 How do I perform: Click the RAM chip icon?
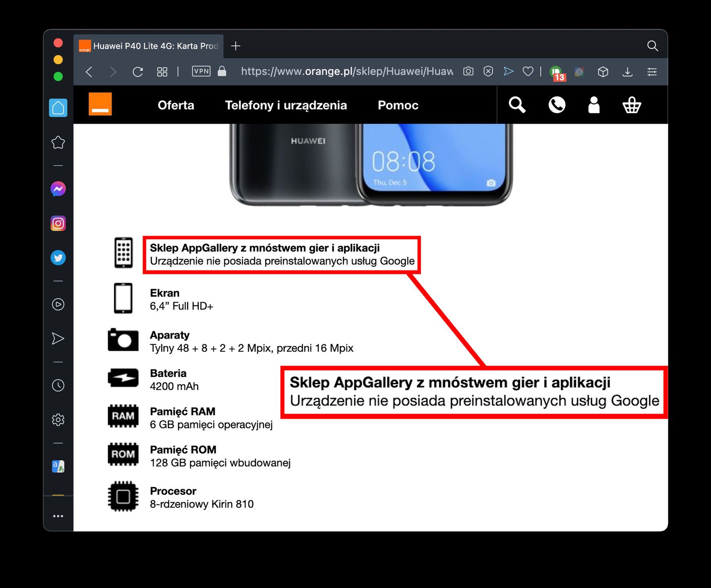pyautogui.click(x=123, y=416)
